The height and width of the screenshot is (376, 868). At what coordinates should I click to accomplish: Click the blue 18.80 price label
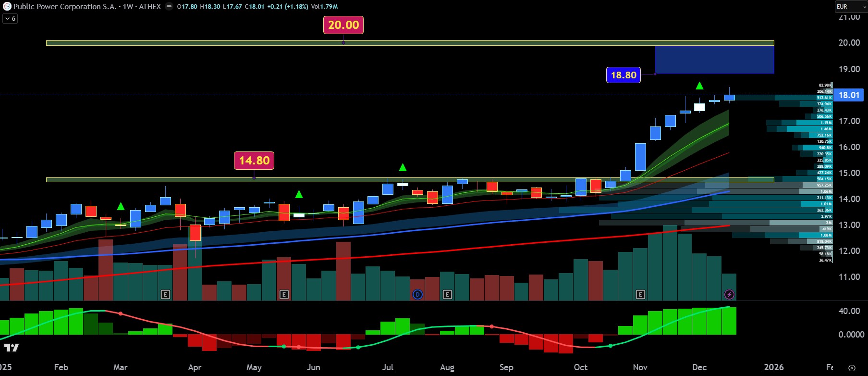[x=623, y=75]
